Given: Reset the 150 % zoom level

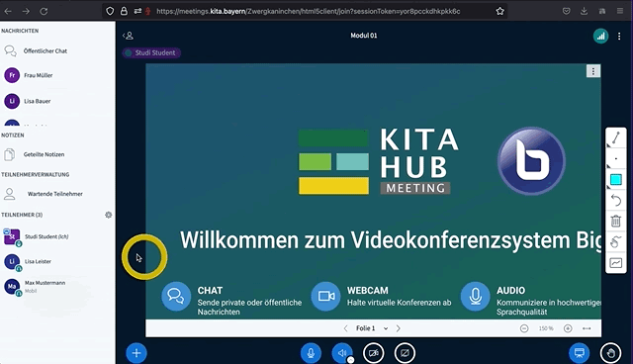Looking at the screenshot, I should [x=546, y=328].
